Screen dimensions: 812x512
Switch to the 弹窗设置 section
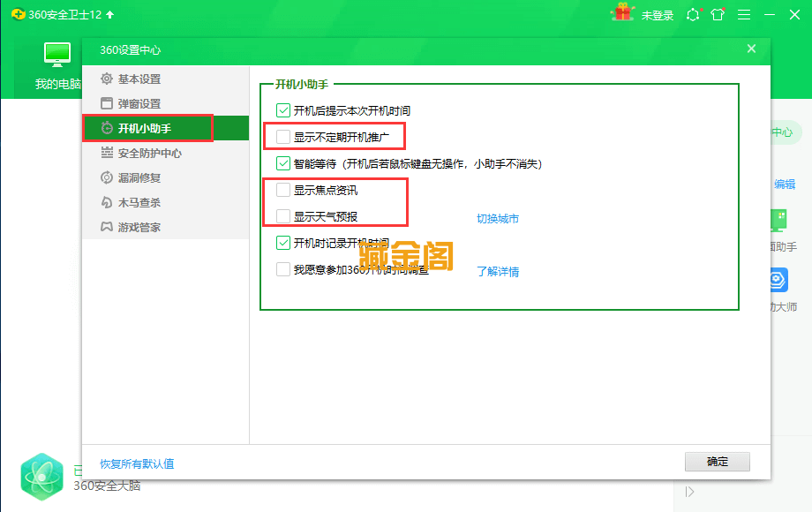135,103
